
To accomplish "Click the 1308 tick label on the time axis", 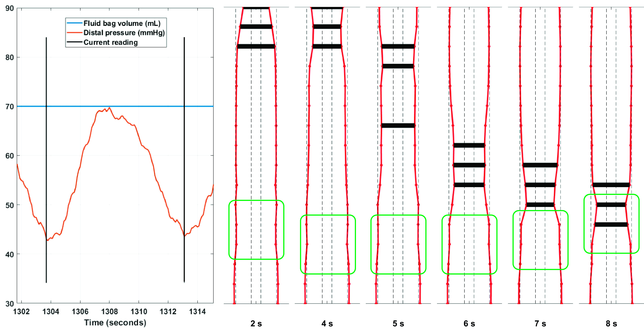I will [109, 311].
